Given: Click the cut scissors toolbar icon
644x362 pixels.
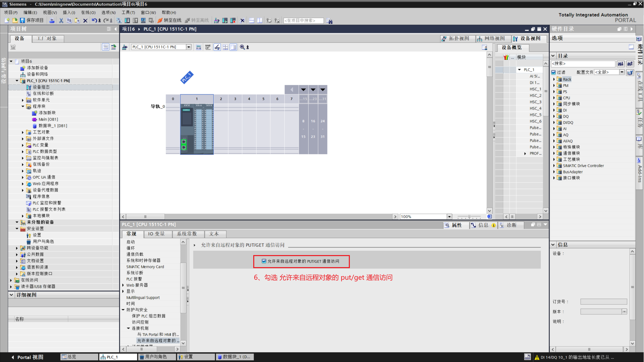Looking at the screenshot, I should coord(61,20).
